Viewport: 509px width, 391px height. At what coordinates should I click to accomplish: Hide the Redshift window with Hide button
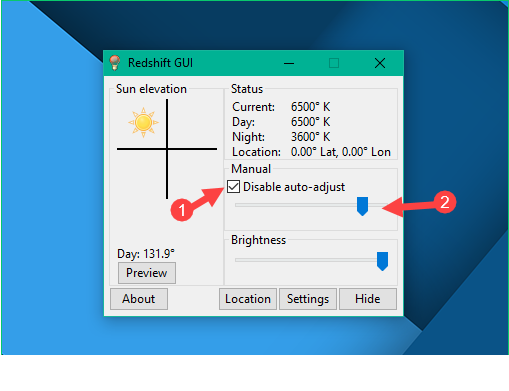coord(368,299)
